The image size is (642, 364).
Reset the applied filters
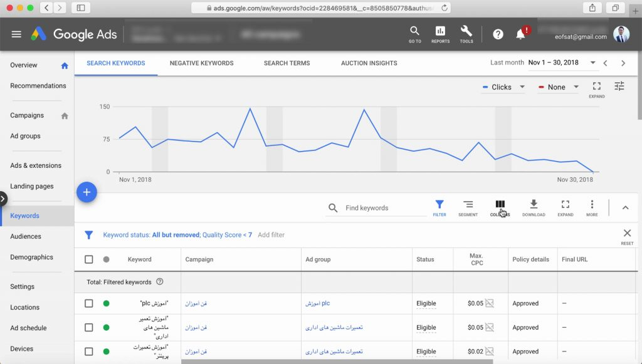[627, 236]
